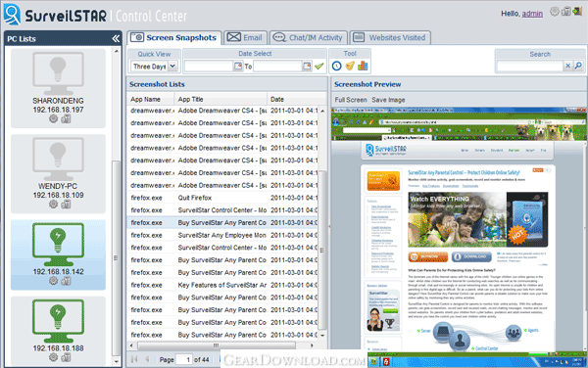Collapse the PC Lists panel
This screenshot has height=368, width=588.
point(116,38)
